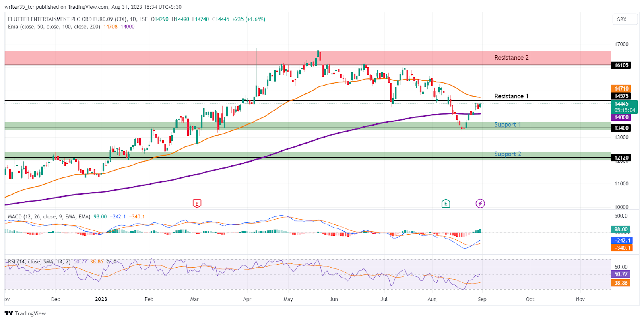Click the orange 14710 EMA price tag
This screenshot has height=321, width=644.
pyautogui.click(x=621, y=88)
